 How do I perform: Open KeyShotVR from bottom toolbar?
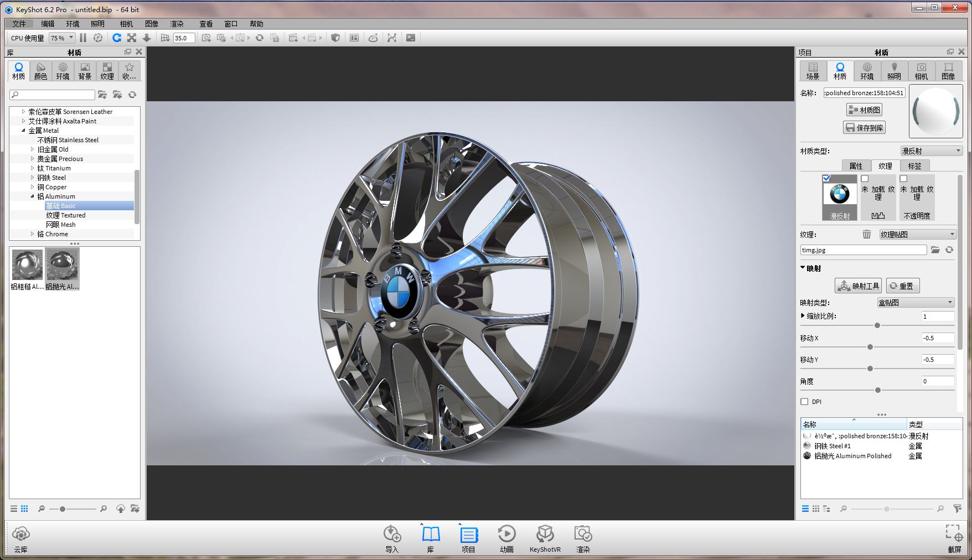coord(545,539)
